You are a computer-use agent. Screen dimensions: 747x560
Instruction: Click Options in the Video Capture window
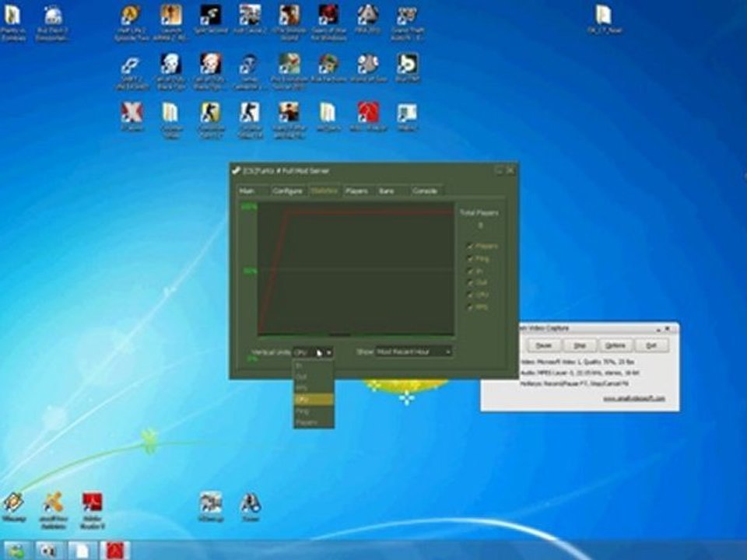615,345
